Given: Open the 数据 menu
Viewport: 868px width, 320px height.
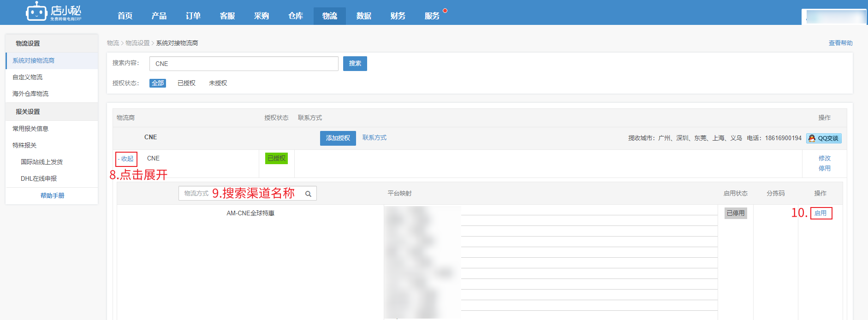Looking at the screenshot, I should [x=364, y=16].
